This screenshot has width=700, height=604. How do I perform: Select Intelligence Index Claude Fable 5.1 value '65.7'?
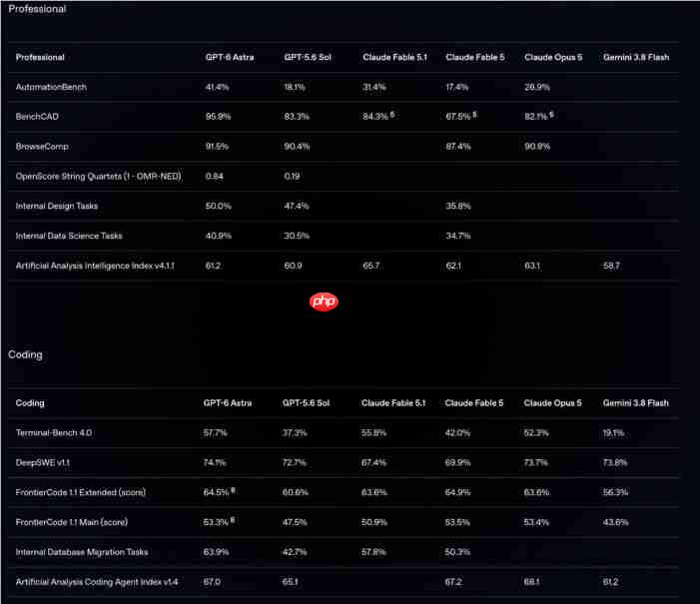371,266
